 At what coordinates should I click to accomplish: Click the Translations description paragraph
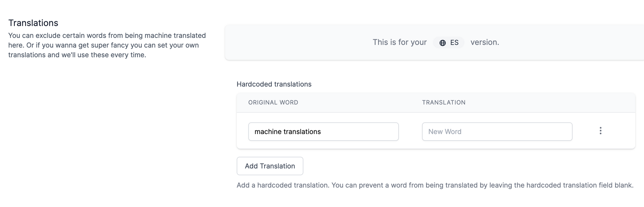107,45
